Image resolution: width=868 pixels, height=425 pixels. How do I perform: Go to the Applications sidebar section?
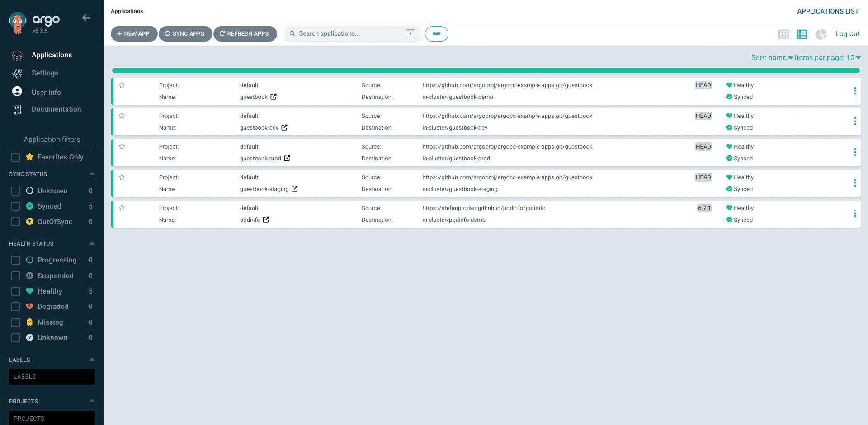[52, 55]
